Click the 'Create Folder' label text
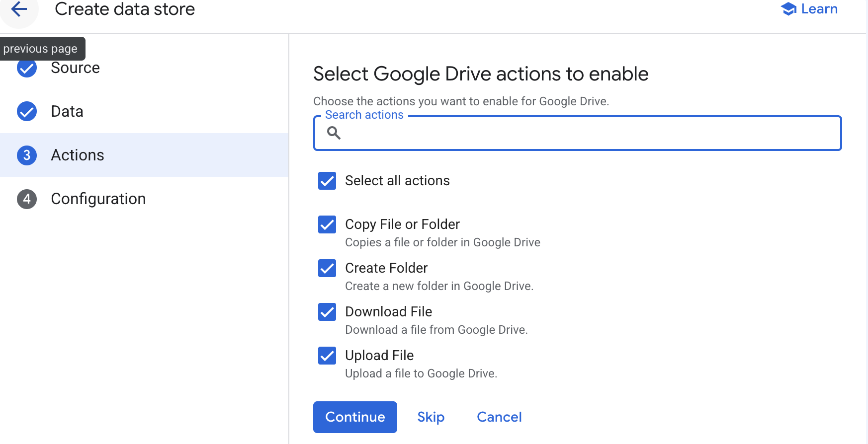This screenshot has height=444, width=868. 386,268
